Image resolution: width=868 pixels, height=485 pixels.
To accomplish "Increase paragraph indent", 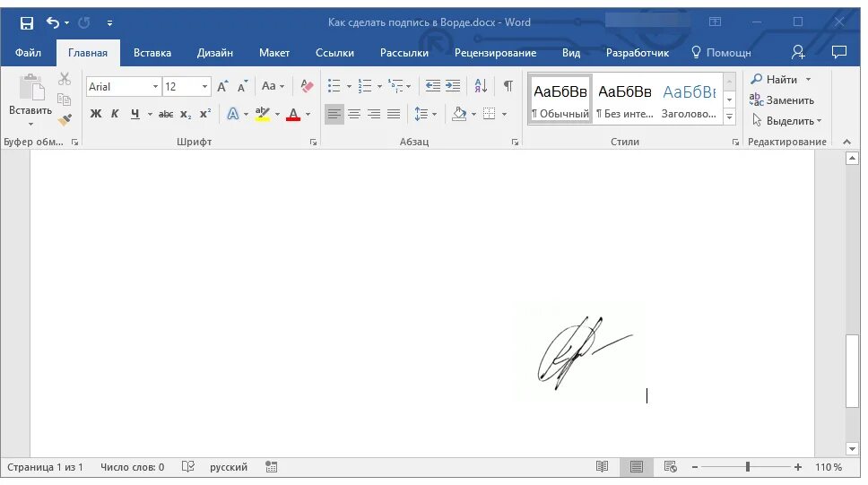I will [453, 86].
